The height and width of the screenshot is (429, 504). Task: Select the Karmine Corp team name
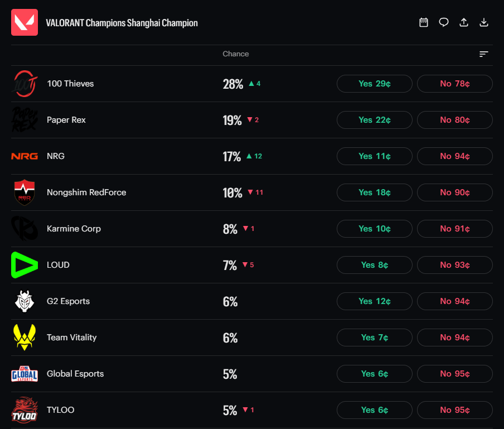(x=74, y=229)
